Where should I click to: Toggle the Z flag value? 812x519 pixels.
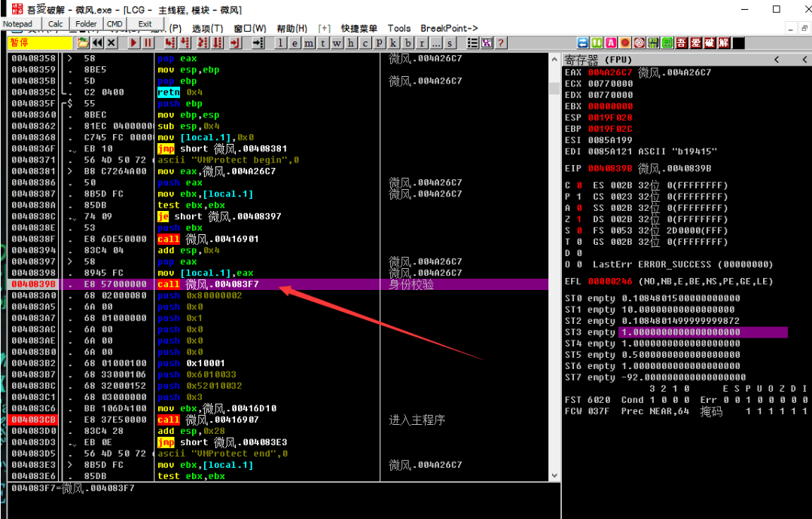578,219
